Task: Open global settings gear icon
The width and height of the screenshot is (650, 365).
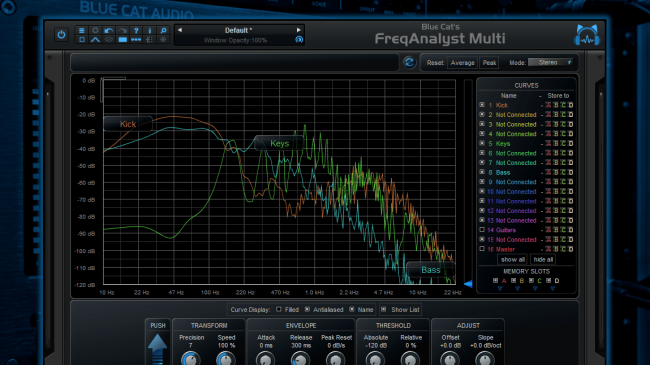Action: coord(95,30)
